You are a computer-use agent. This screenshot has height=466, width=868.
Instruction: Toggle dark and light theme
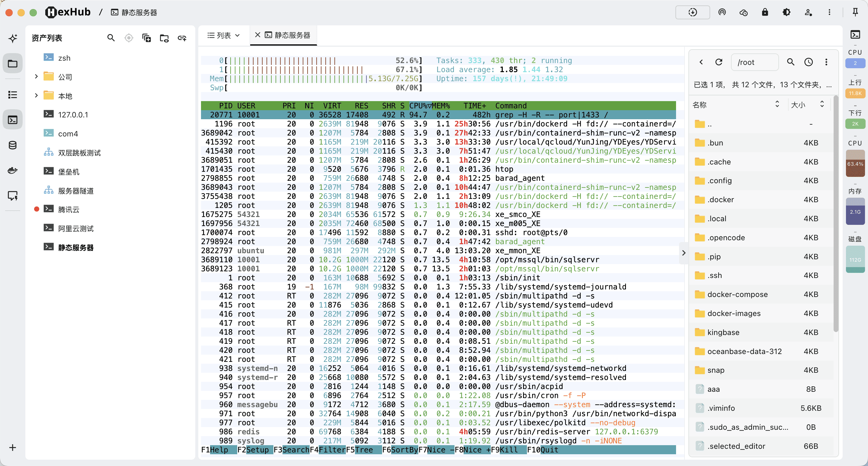point(787,12)
